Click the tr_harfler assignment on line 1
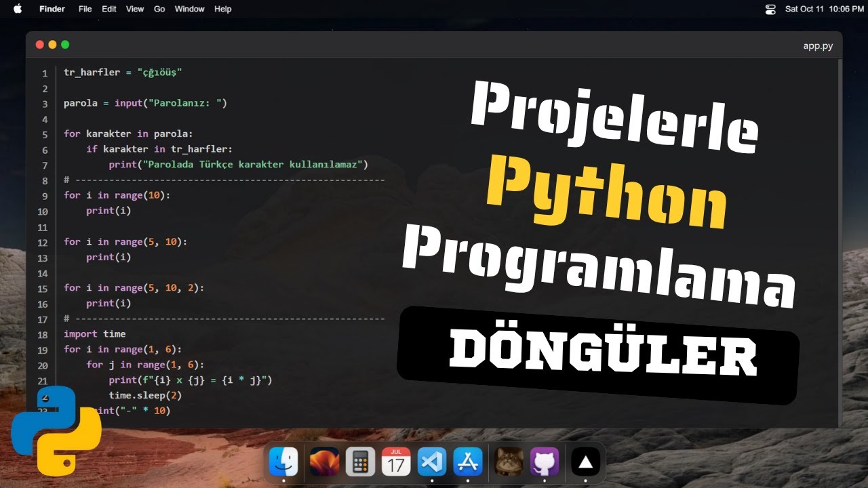 pyautogui.click(x=123, y=72)
